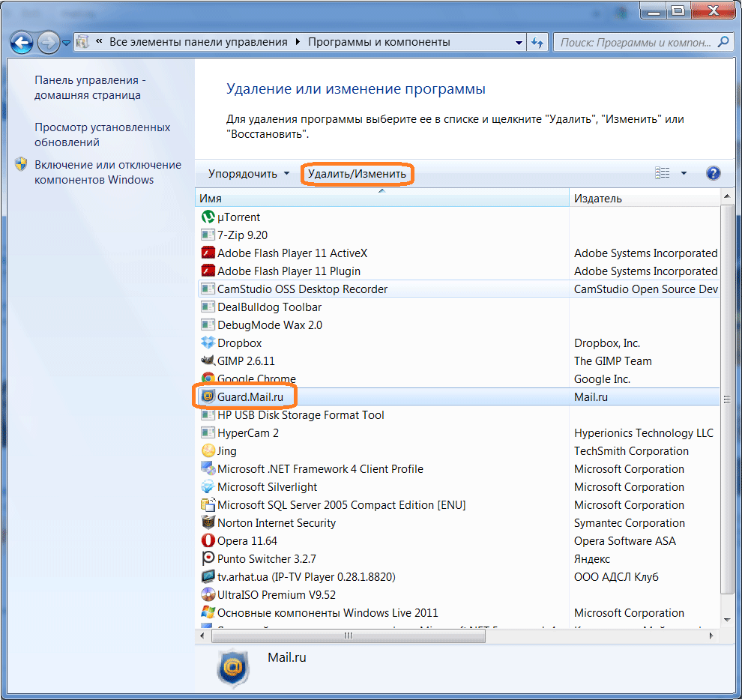Click the horizontal scrollbar thumb

click(349, 636)
